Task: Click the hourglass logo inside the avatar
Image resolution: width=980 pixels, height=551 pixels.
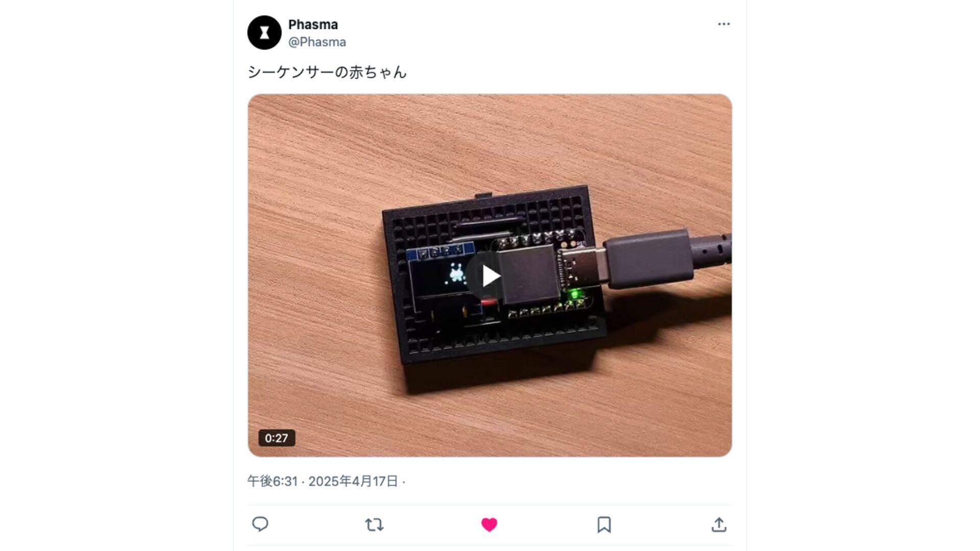Action: point(264,33)
